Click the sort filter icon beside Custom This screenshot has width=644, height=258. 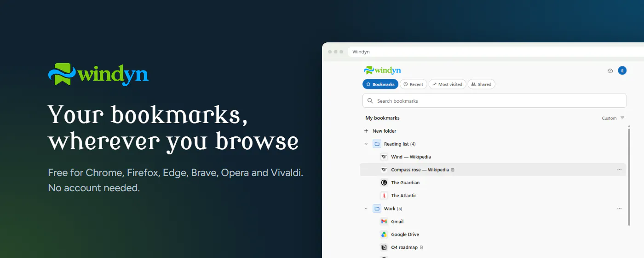coord(622,118)
